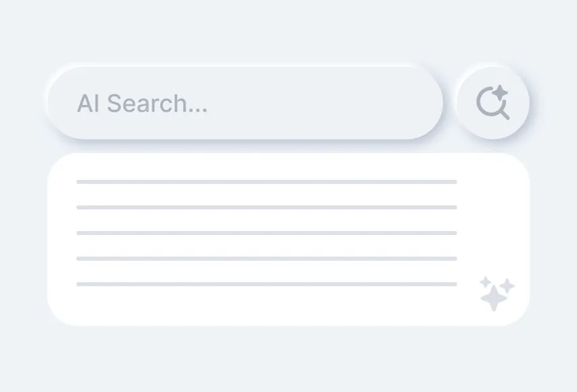Click the small upper-left sparkle in results card
The width and height of the screenshot is (577, 392).
coord(485,281)
